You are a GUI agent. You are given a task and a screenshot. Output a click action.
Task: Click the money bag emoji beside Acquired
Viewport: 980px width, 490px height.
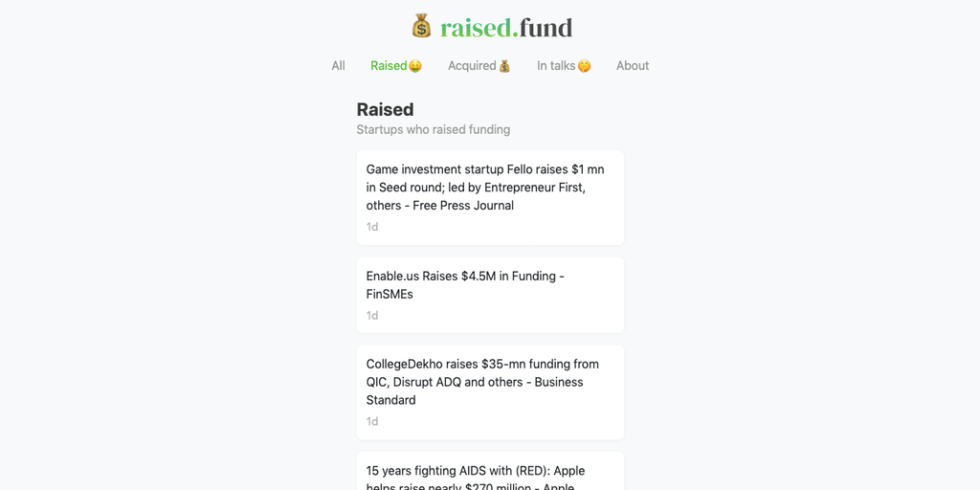click(x=504, y=66)
